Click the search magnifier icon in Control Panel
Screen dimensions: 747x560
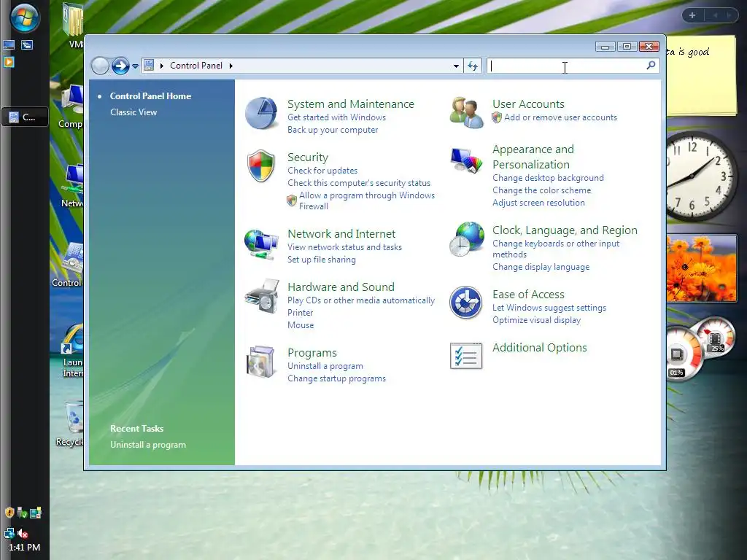tap(651, 65)
